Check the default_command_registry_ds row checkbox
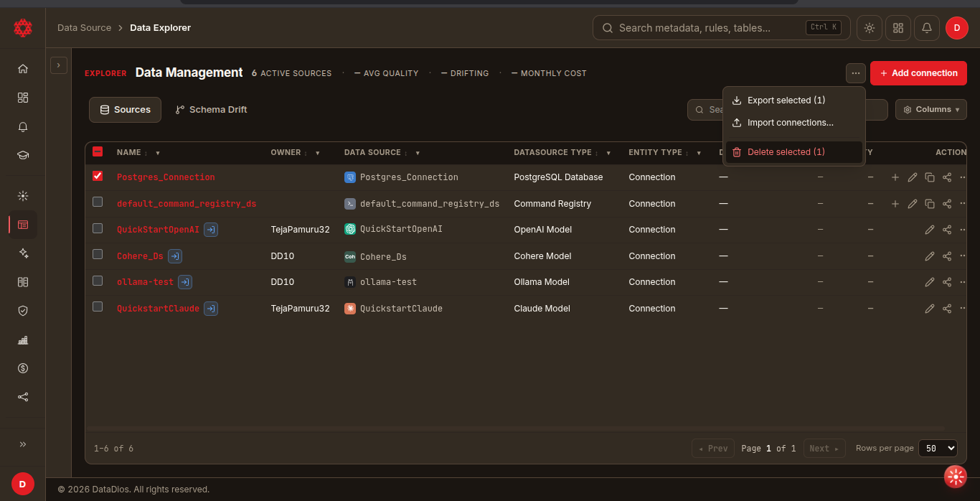 point(98,202)
